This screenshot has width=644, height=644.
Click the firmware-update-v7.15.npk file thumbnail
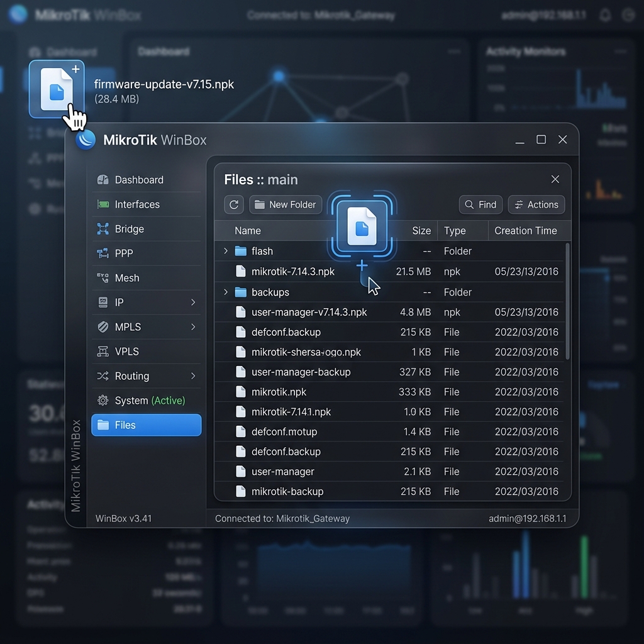tap(57, 89)
